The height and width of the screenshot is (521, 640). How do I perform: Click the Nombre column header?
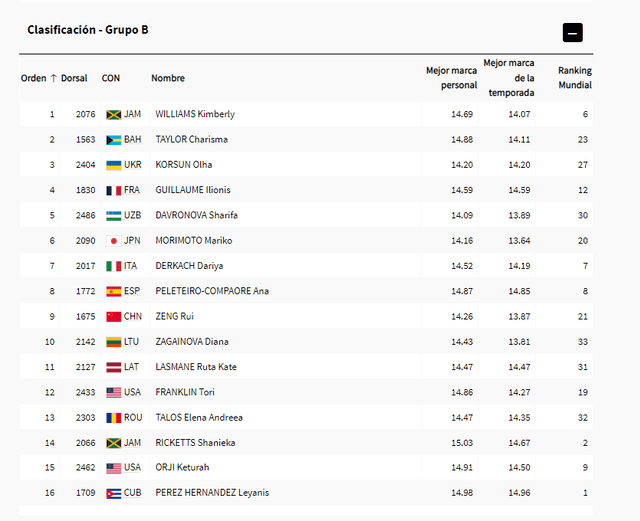[168, 78]
